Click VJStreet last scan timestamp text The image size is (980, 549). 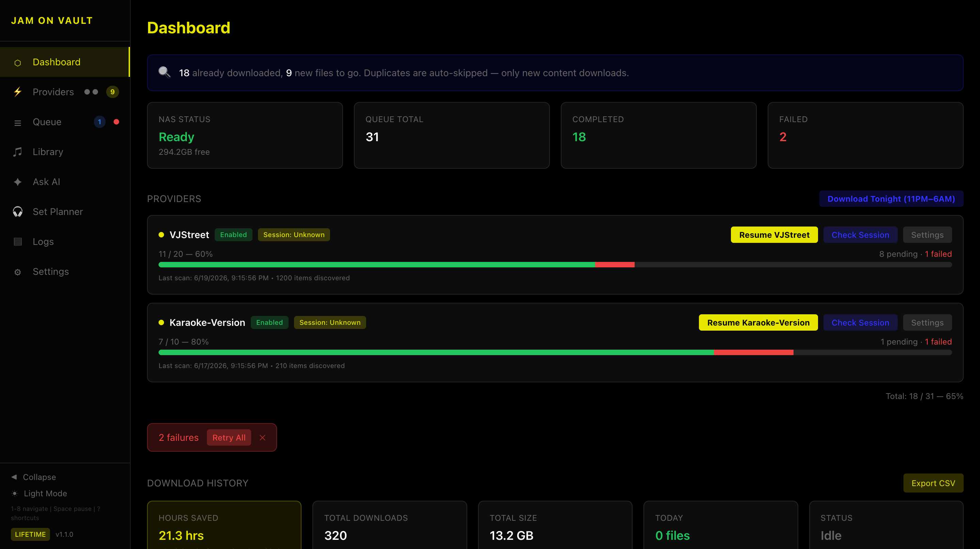(213, 278)
